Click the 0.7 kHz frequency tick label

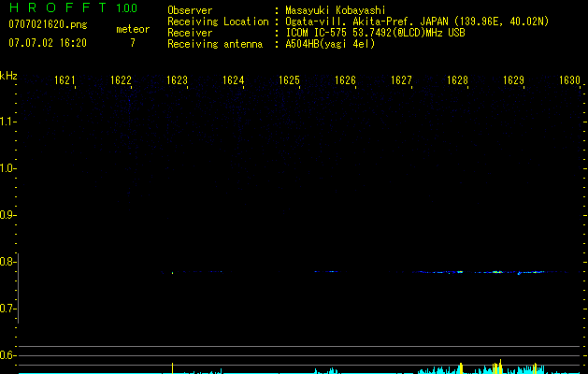[7, 309]
